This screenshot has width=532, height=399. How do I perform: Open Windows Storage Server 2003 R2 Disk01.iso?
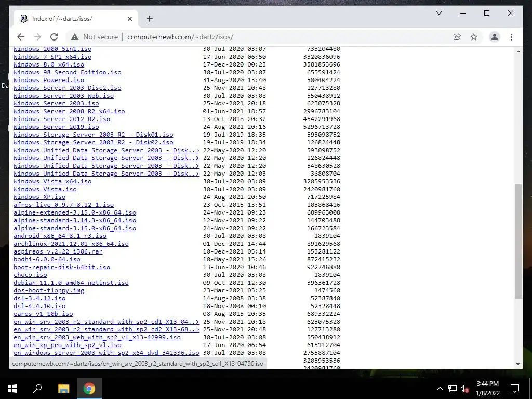click(x=94, y=135)
